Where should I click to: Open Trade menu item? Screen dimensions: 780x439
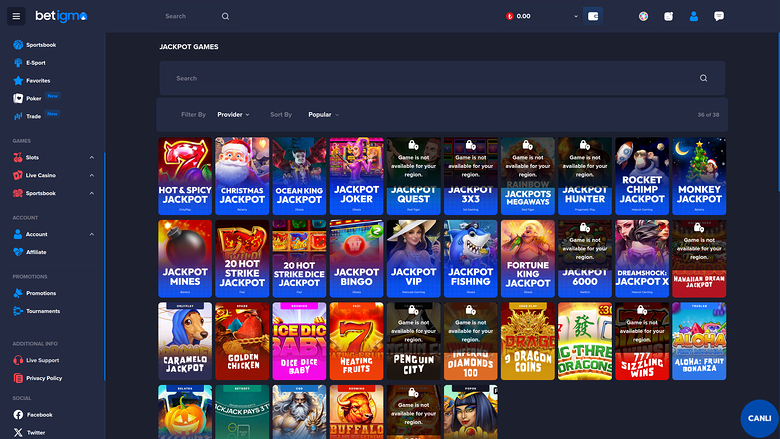click(x=36, y=116)
